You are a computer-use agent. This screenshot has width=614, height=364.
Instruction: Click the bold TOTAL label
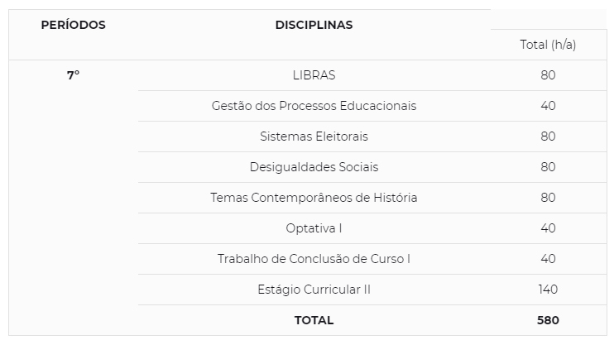(314, 320)
